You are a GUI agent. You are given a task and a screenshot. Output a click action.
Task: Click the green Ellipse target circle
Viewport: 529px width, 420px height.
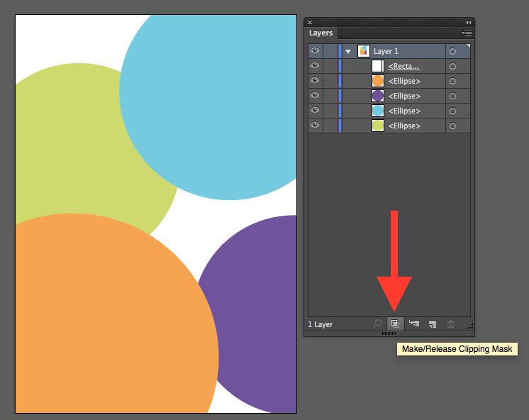(x=452, y=126)
